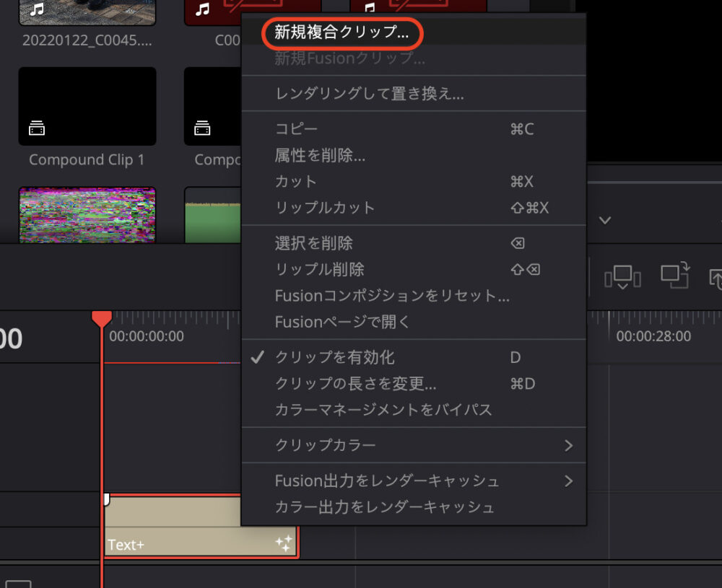Select 新規複合クリップ from the menu
The width and height of the screenshot is (722, 588).
(342, 32)
